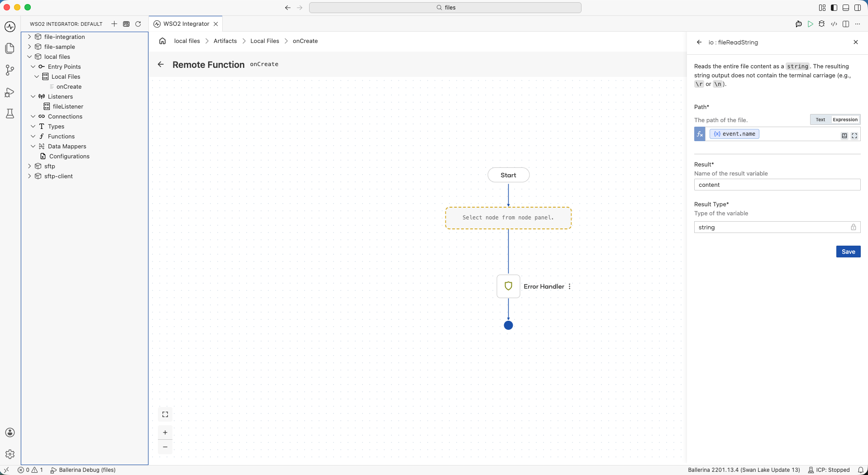Save the fileReadString node
This screenshot has width=868, height=475.
click(x=848, y=252)
